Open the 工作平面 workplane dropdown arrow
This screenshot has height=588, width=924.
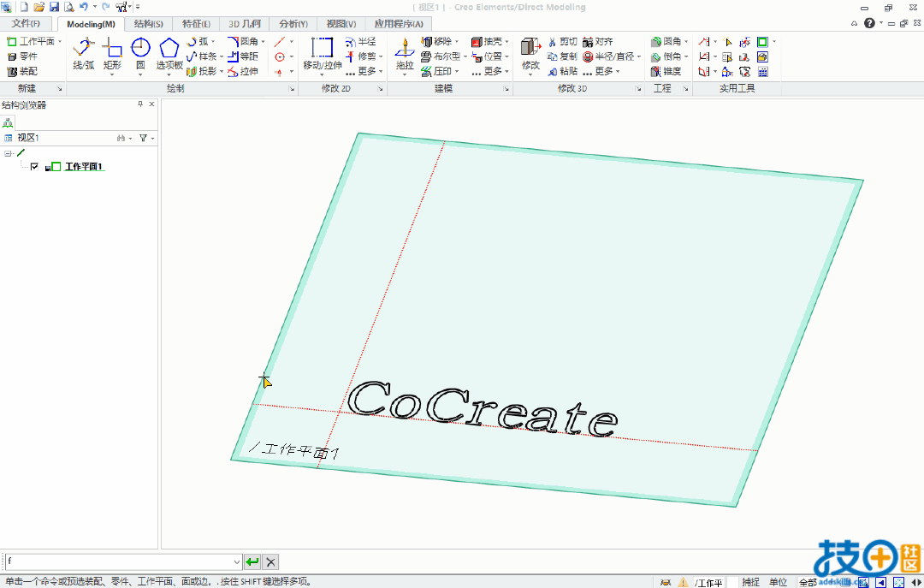click(x=60, y=41)
